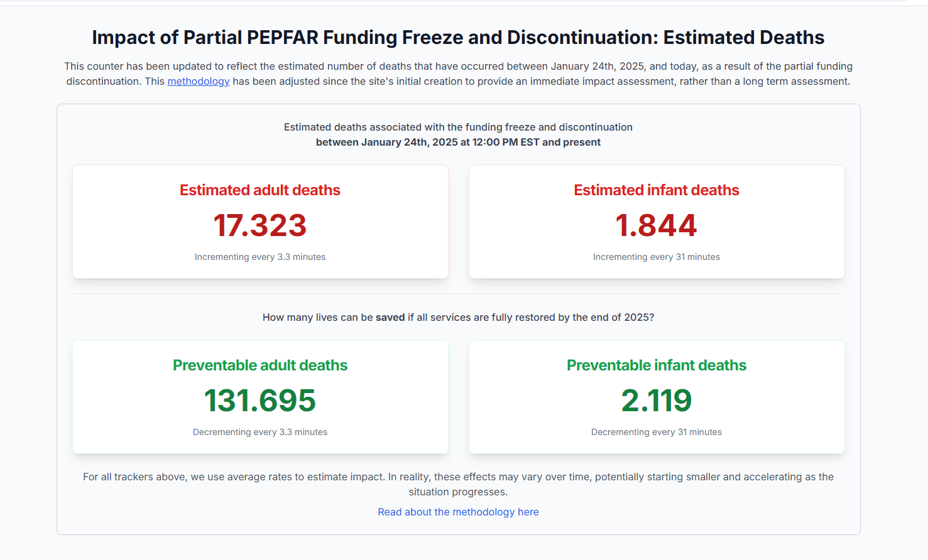Select the Preventable infant deaths heading

click(x=656, y=365)
